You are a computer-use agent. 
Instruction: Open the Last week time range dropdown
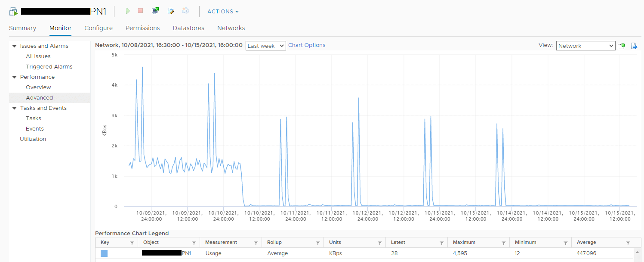[x=266, y=46]
